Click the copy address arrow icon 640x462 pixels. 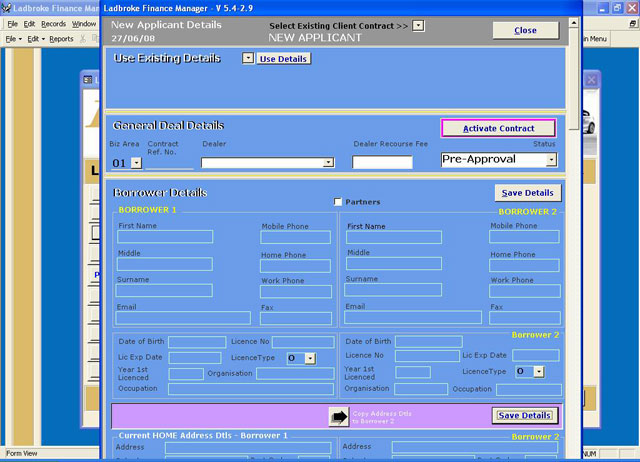tap(339, 417)
